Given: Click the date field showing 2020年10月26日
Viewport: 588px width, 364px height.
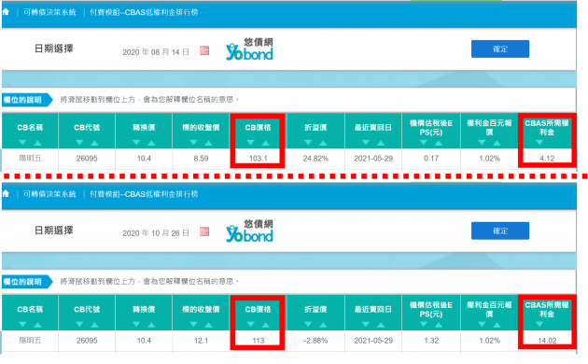Looking at the screenshot, I should click(156, 232).
